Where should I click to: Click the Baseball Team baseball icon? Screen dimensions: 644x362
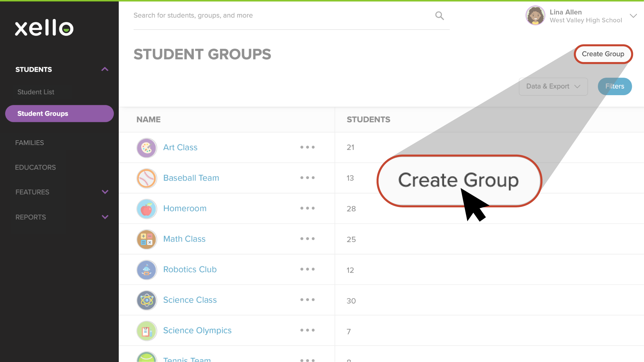click(x=146, y=178)
